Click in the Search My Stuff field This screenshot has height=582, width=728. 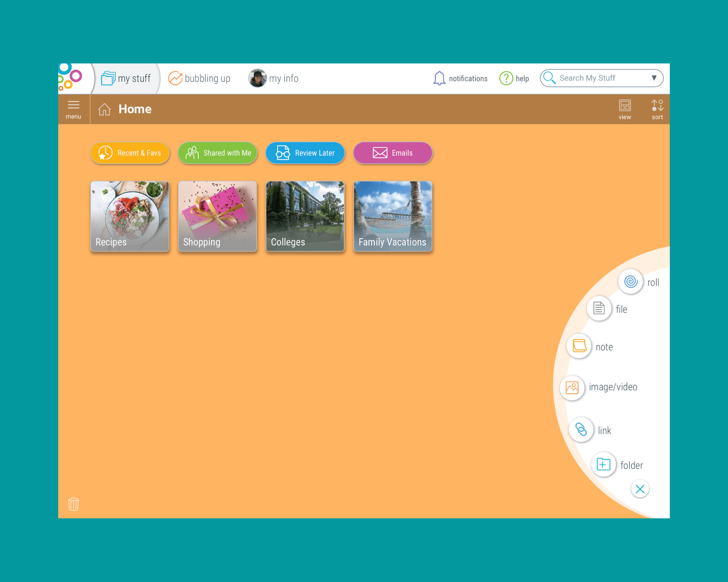tap(601, 78)
